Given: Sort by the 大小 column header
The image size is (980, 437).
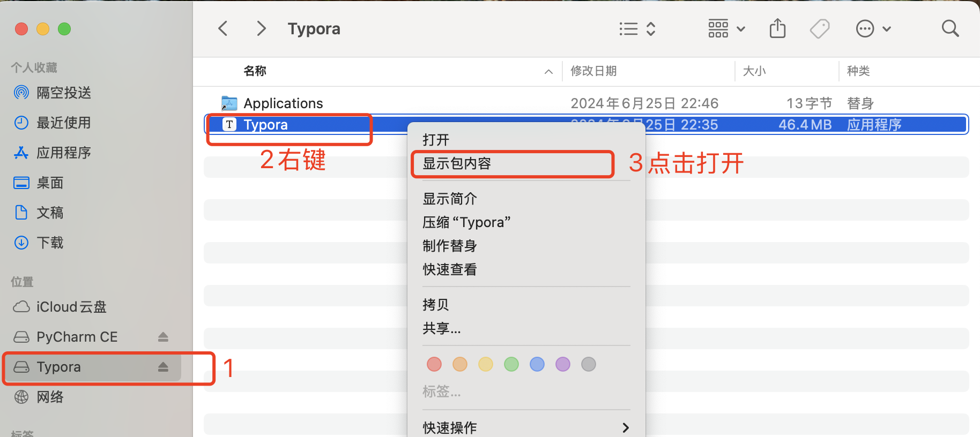Looking at the screenshot, I should click(x=754, y=71).
